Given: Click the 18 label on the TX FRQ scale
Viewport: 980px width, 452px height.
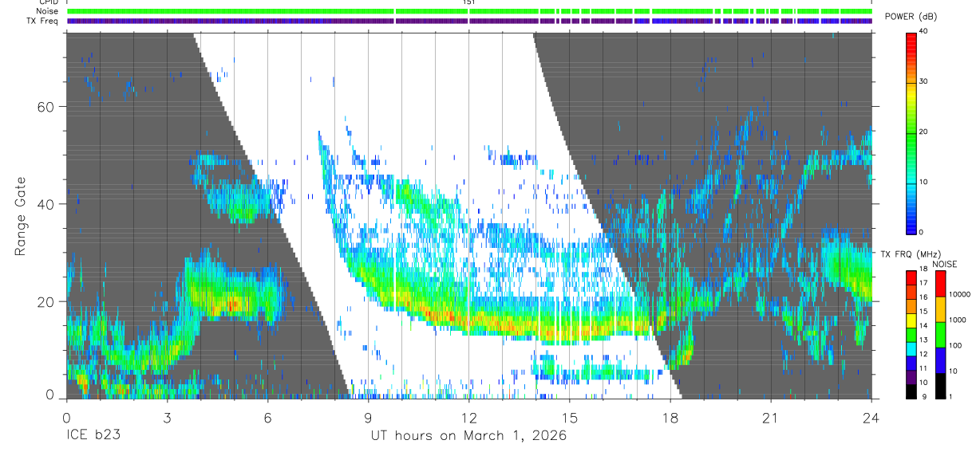Looking at the screenshot, I should pos(923,269).
